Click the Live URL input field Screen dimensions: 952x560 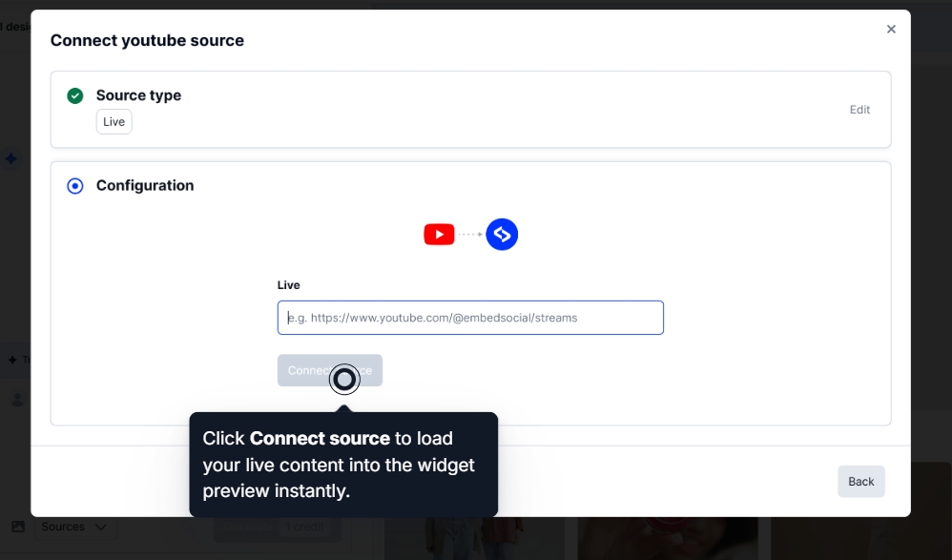click(470, 317)
